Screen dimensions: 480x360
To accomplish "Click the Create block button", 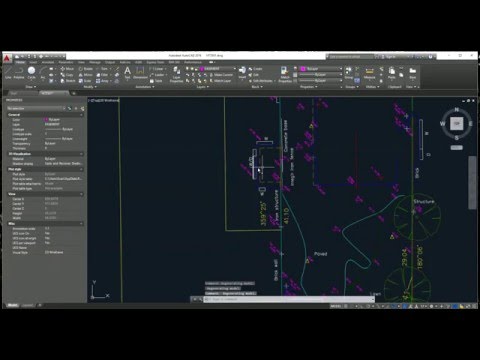I will (x=256, y=69).
